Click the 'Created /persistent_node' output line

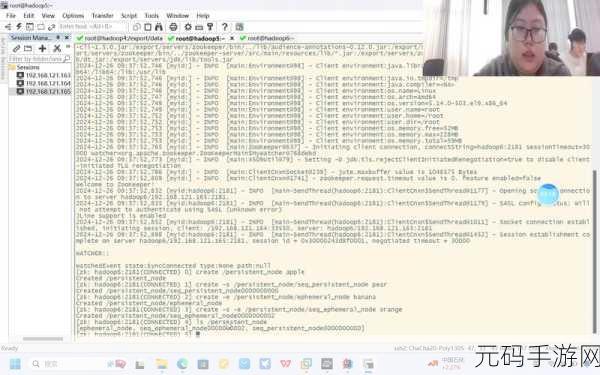coord(121,278)
